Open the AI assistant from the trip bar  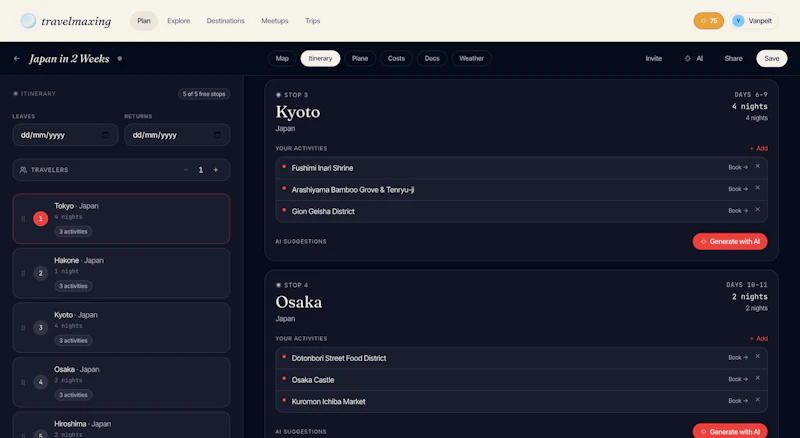click(694, 59)
